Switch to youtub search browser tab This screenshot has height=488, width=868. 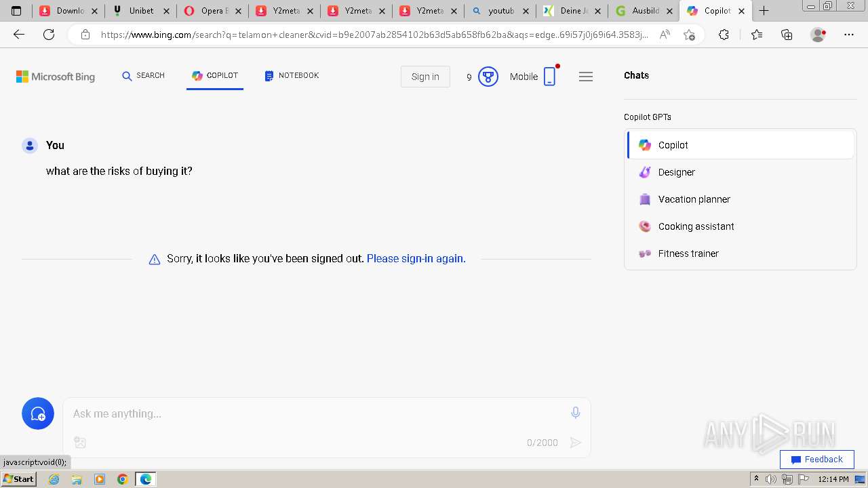500,11
